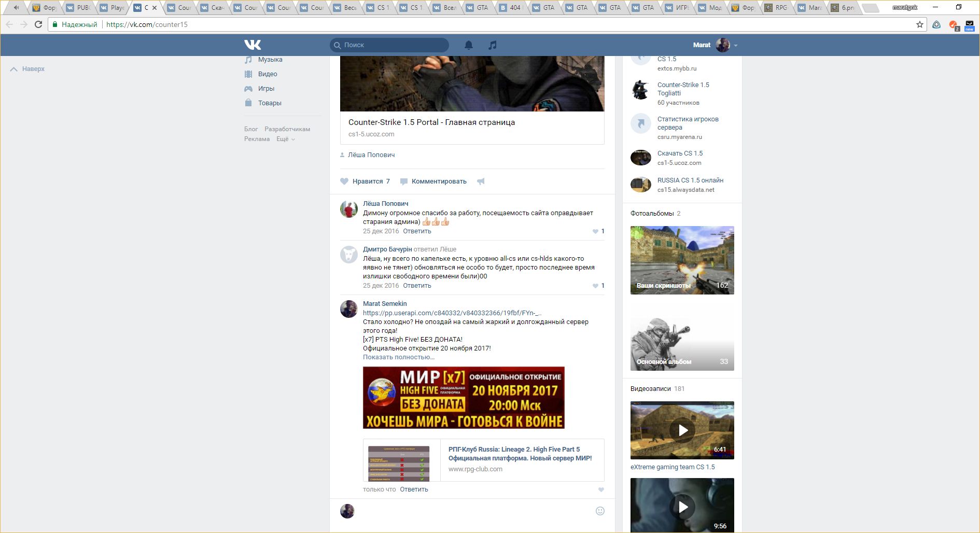Open Фотоальбомы section header

click(x=652, y=214)
